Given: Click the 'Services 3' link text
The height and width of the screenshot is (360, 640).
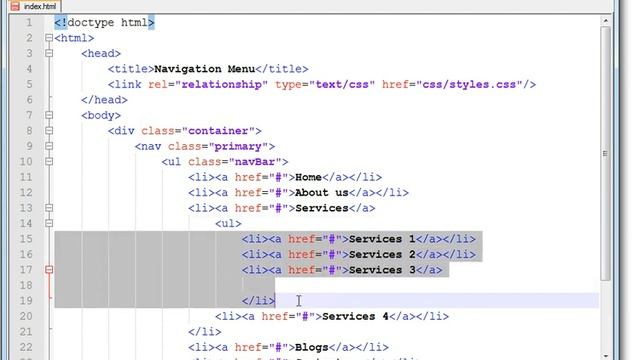Looking at the screenshot, I should pyautogui.click(x=382, y=270).
